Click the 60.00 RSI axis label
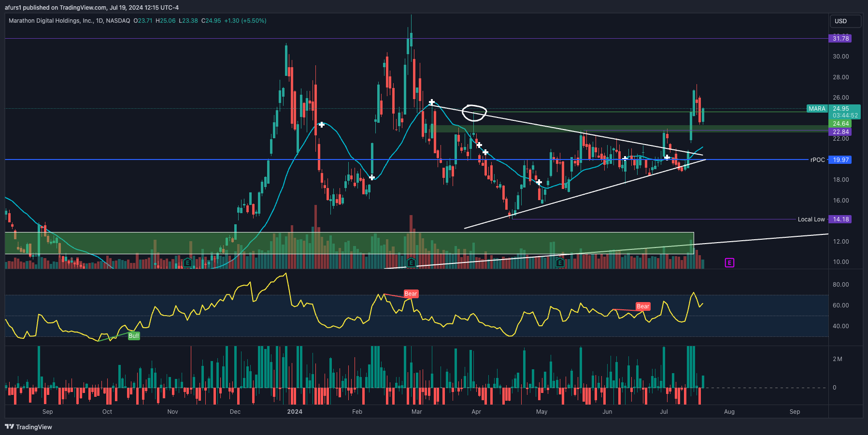The width and height of the screenshot is (868, 435). point(840,305)
